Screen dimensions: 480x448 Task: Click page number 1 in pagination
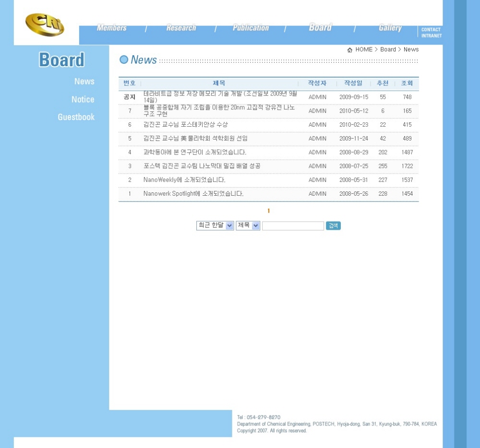[x=269, y=211]
